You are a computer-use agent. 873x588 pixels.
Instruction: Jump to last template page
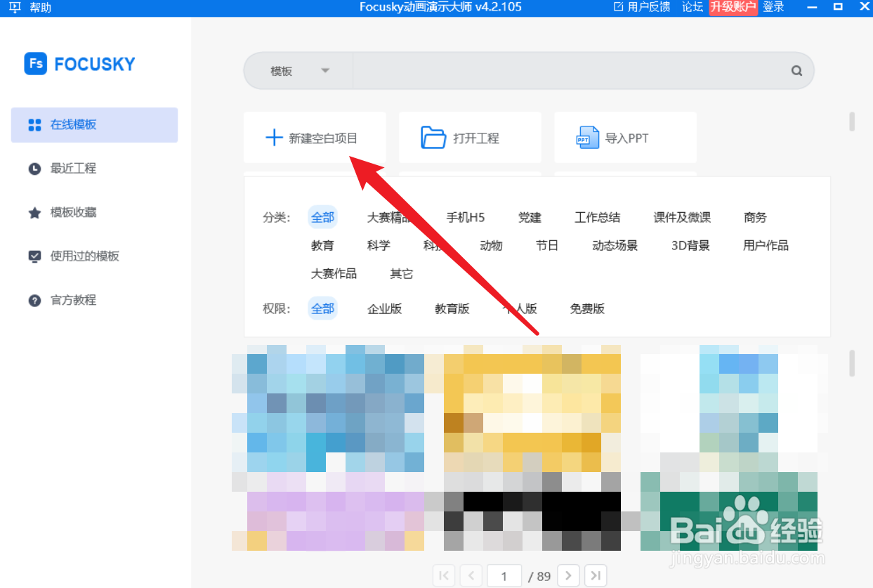[x=596, y=576]
